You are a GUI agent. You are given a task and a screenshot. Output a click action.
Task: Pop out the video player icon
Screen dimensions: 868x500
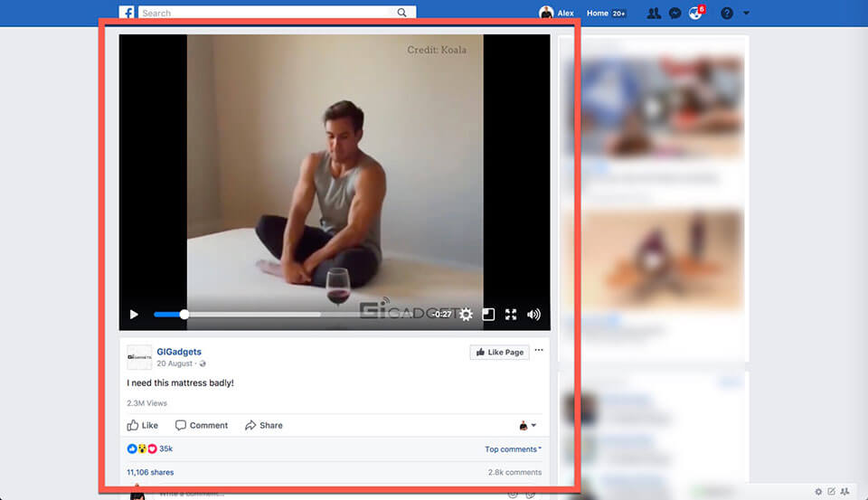point(488,315)
